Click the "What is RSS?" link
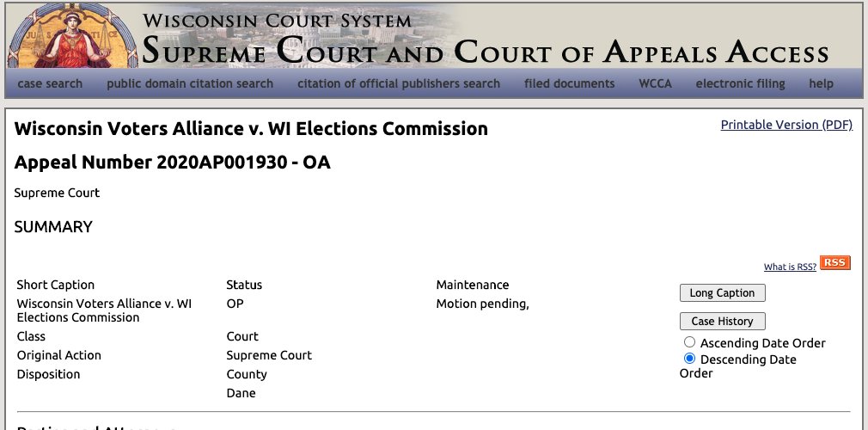868x430 pixels. point(789,267)
